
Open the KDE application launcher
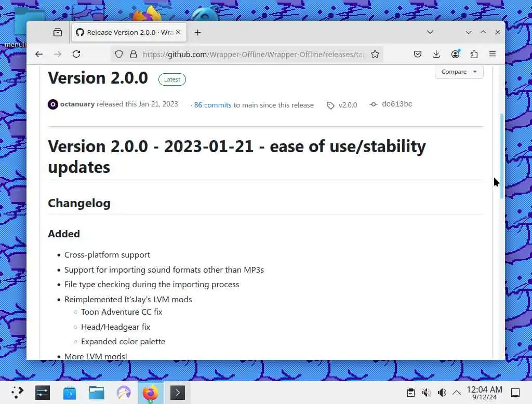point(17,393)
